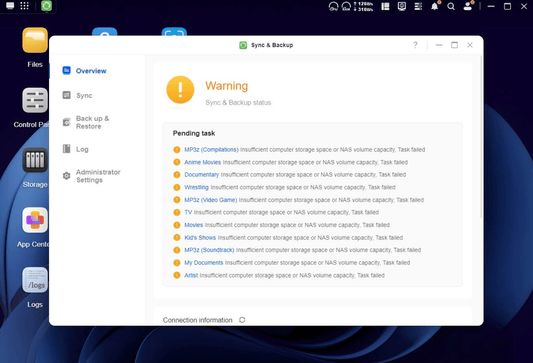Open the Control Panel desktop icon

pyautogui.click(x=35, y=100)
